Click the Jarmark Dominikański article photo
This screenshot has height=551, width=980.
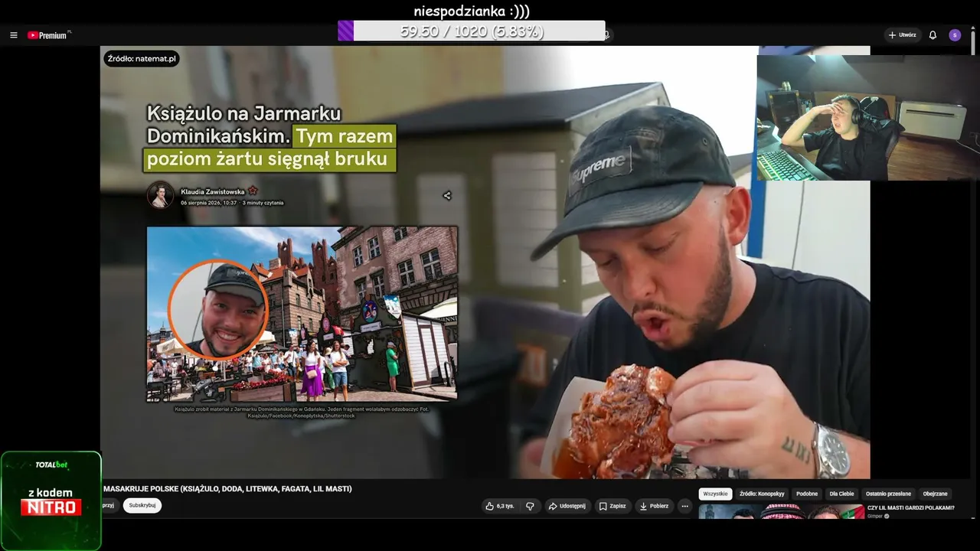pos(302,314)
